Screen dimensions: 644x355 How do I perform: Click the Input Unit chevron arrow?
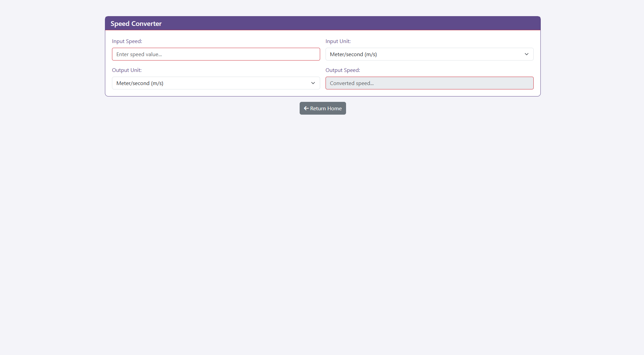pyautogui.click(x=526, y=54)
